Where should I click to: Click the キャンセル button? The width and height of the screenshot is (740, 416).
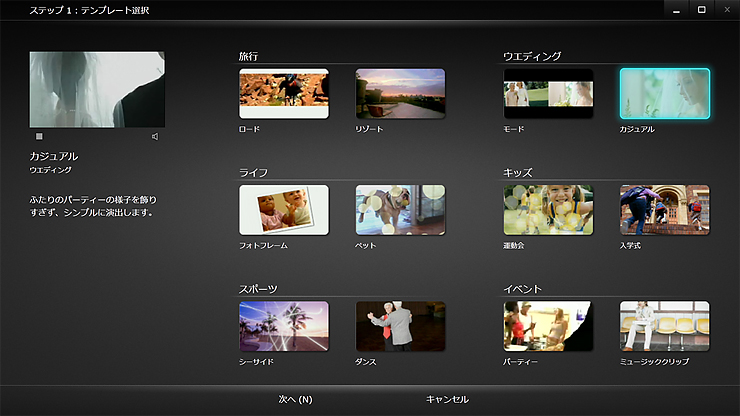[447, 399]
